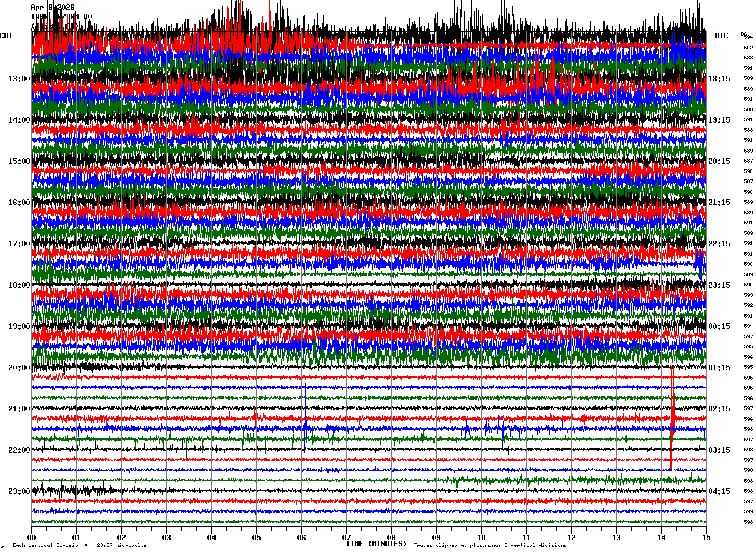Screen dimensions: 756x554
Task: Click the '17:00' CDT hour label
Action: [x=19, y=244]
